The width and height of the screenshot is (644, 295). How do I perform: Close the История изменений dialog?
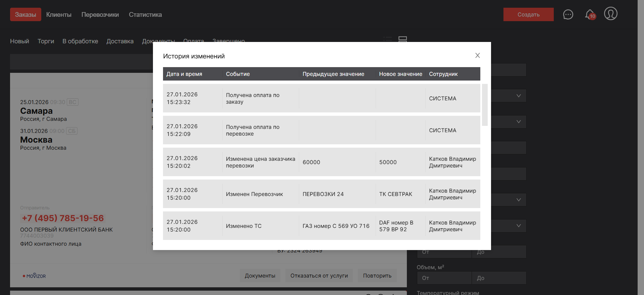coord(478,55)
